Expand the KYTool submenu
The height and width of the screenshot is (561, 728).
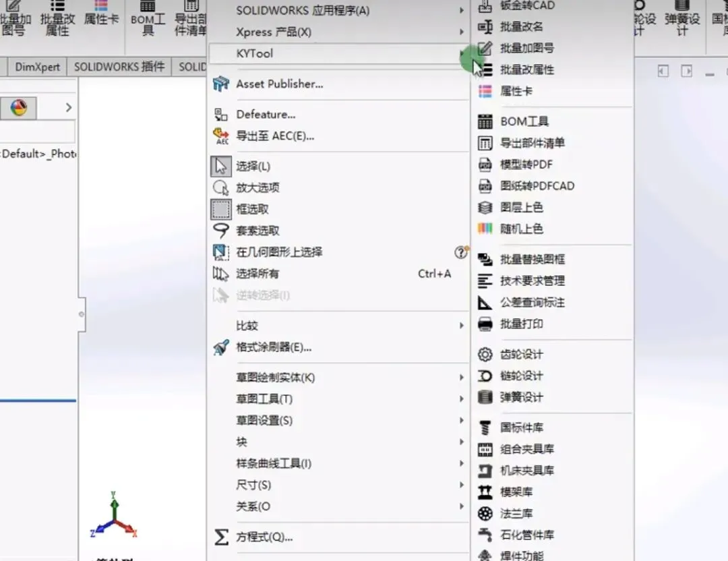tap(339, 53)
